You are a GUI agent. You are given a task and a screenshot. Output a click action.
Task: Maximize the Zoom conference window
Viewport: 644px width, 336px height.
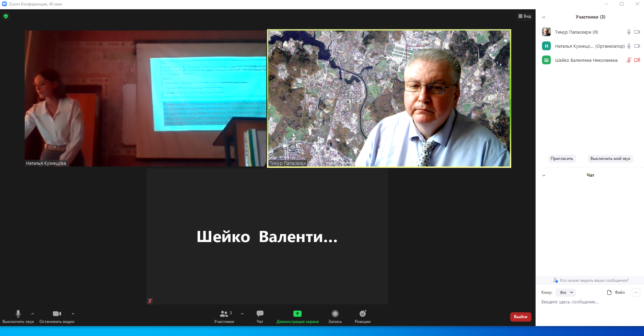click(x=622, y=4)
